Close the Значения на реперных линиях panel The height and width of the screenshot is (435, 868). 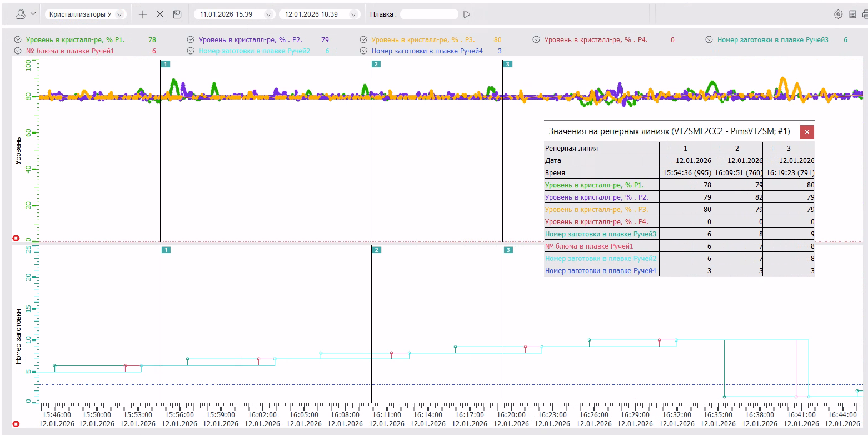807,132
